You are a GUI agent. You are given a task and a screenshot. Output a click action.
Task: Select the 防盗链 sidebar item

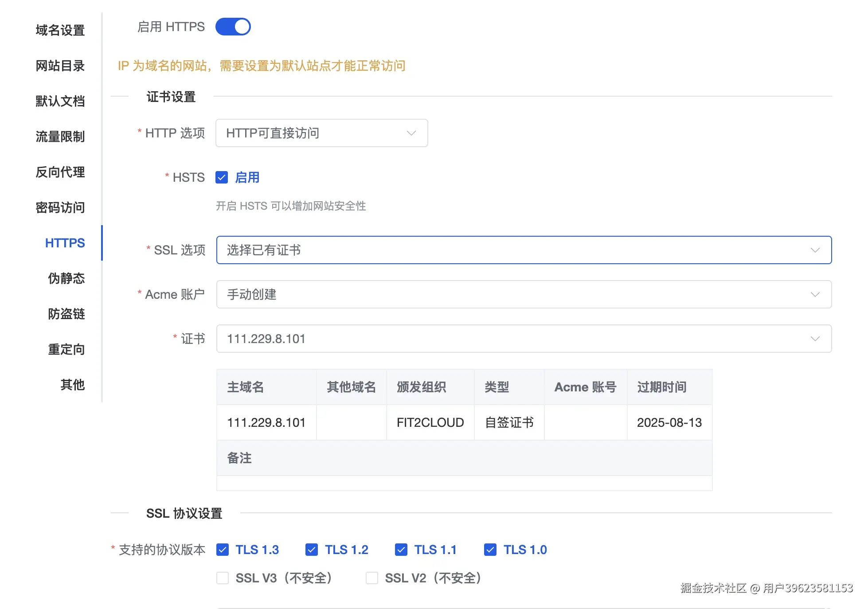66,314
